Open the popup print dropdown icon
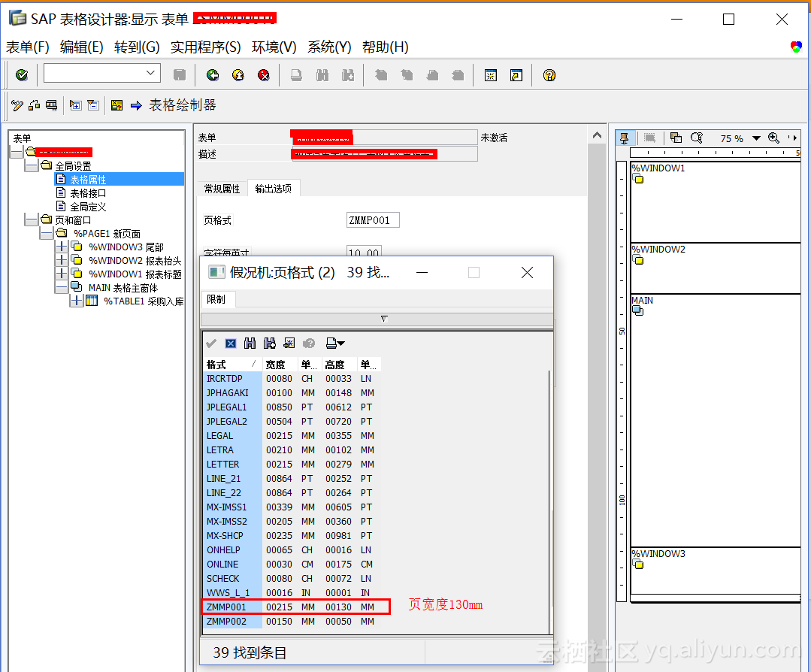This screenshot has height=672, width=811. pyautogui.click(x=335, y=344)
